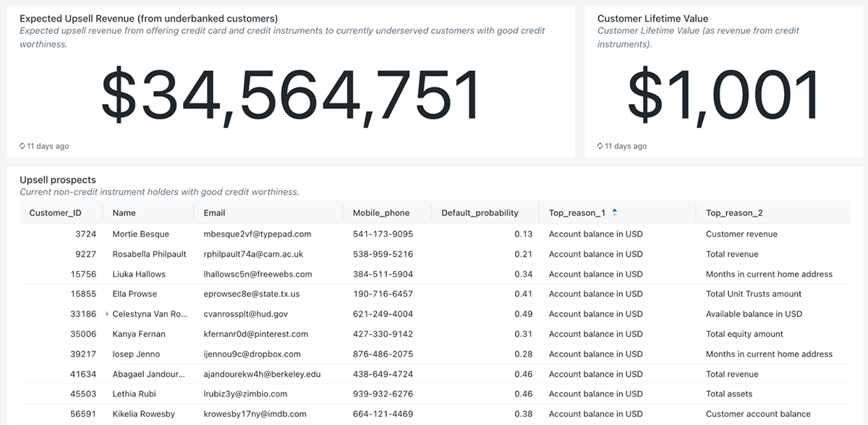Click the Mobile_phone column header
The width and height of the screenshot is (868, 425).
tap(380, 213)
